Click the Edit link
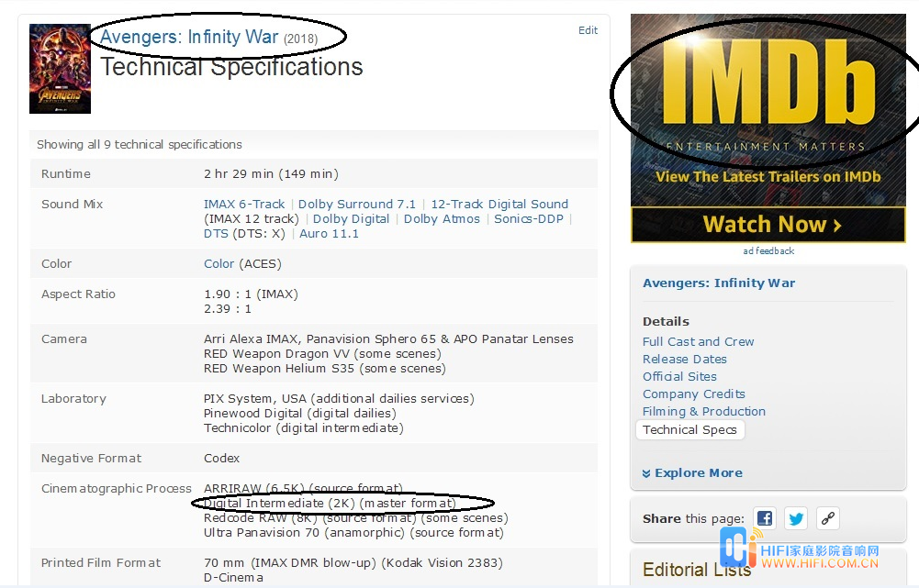The height and width of the screenshot is (588, 919). pyautogui.click(x=588, y=30)
